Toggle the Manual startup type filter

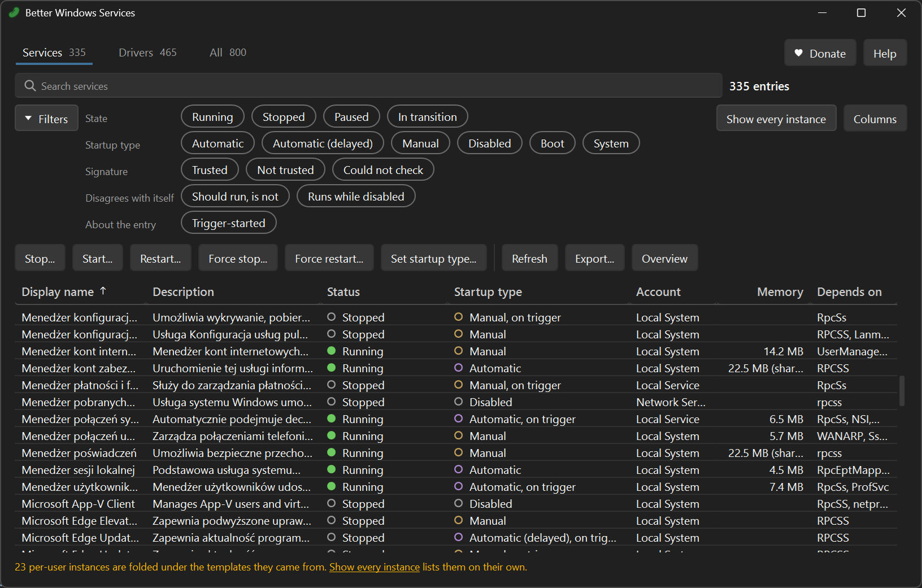[x=420, y=143]
